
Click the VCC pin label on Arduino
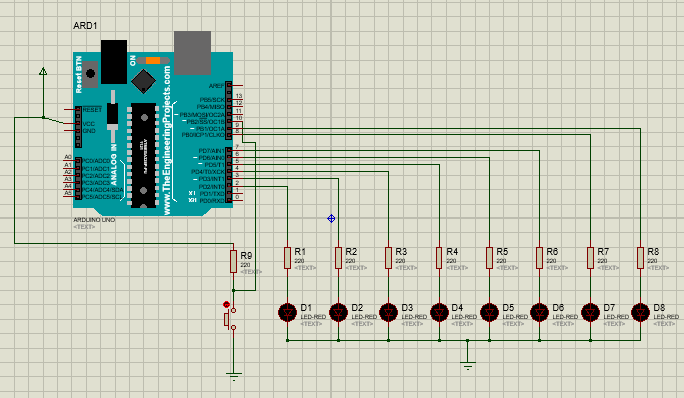pos(89,124)
